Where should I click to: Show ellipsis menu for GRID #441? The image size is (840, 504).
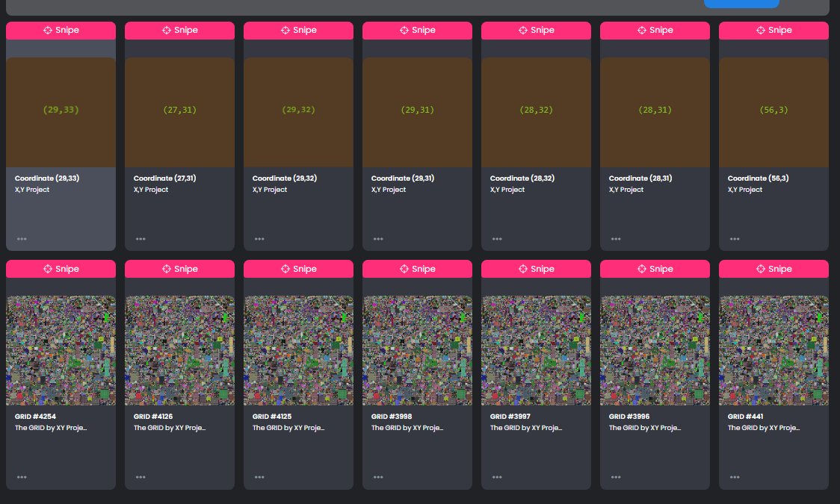735,477
